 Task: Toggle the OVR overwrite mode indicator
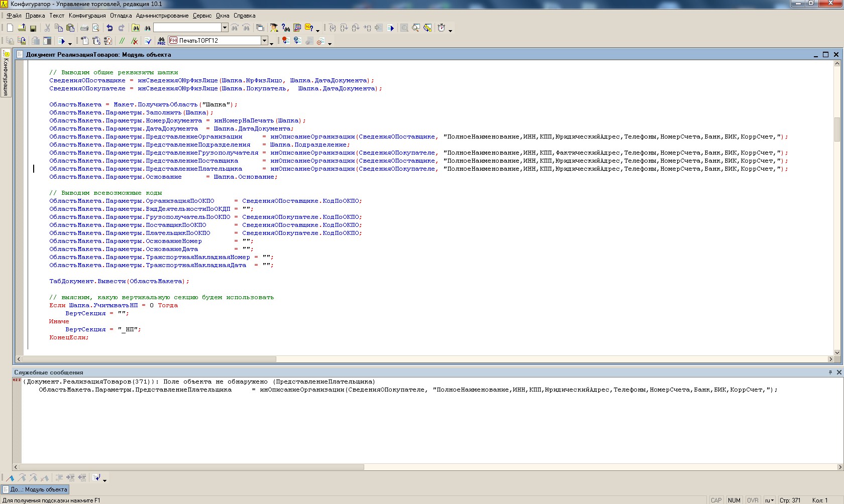point(752,500)
